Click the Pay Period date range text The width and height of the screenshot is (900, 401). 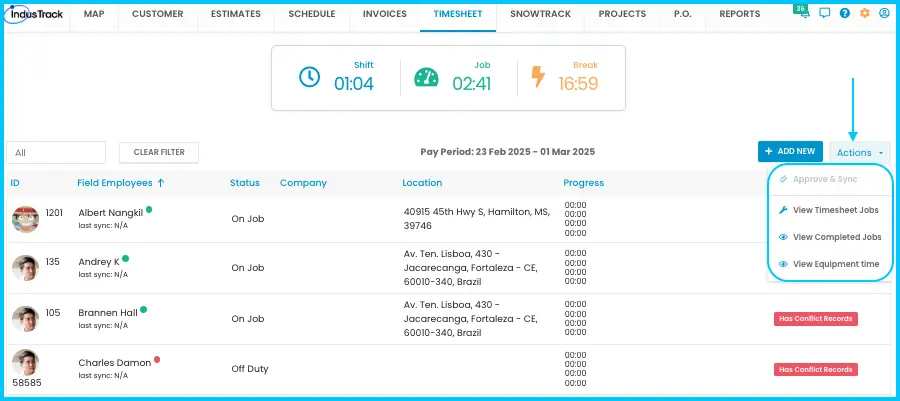click(507, 152)
